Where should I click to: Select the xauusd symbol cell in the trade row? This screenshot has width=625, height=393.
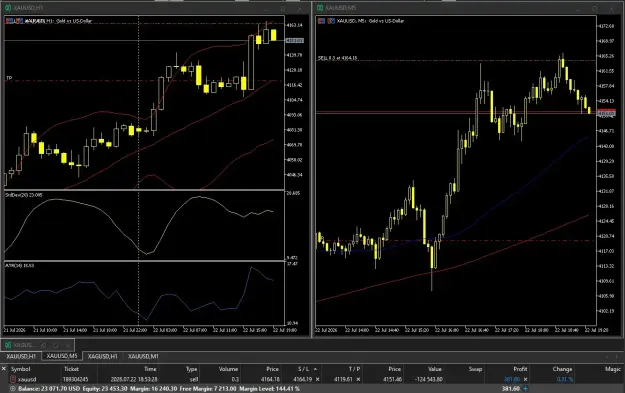tap(27, 379)
